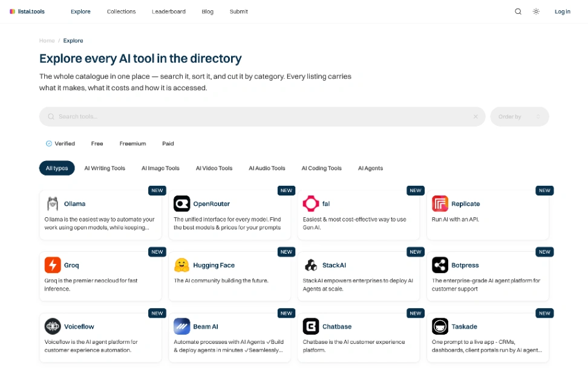Click the Taskade logo icon
This screenshot has width=588, height=368.
click(440, 326)
